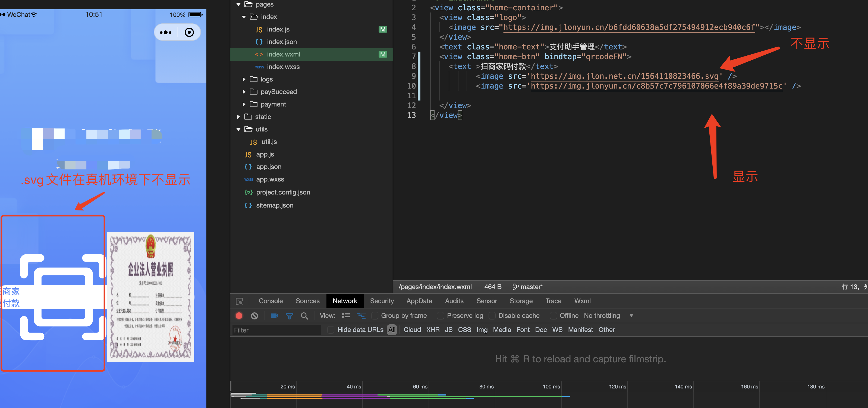This screenshot has width=868, height=408.
Task: Enable Group by frame checkbox
Action: pos(375,316)
